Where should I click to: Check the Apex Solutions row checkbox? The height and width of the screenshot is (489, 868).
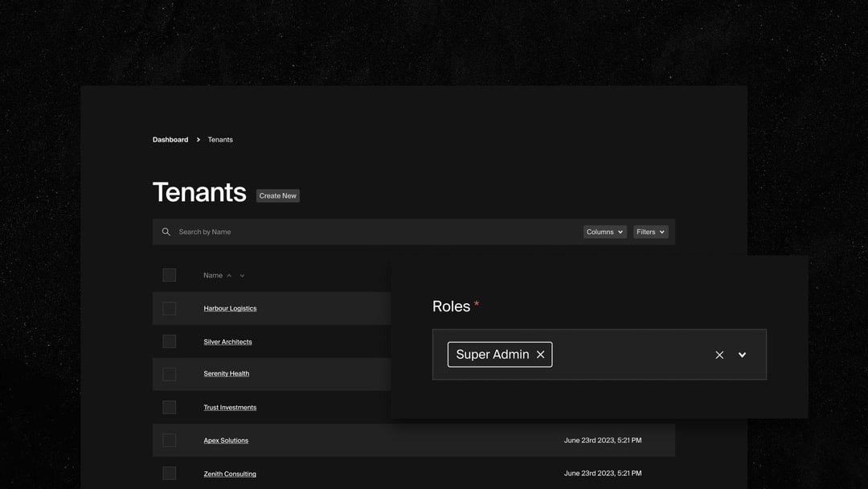coord(170,440)
